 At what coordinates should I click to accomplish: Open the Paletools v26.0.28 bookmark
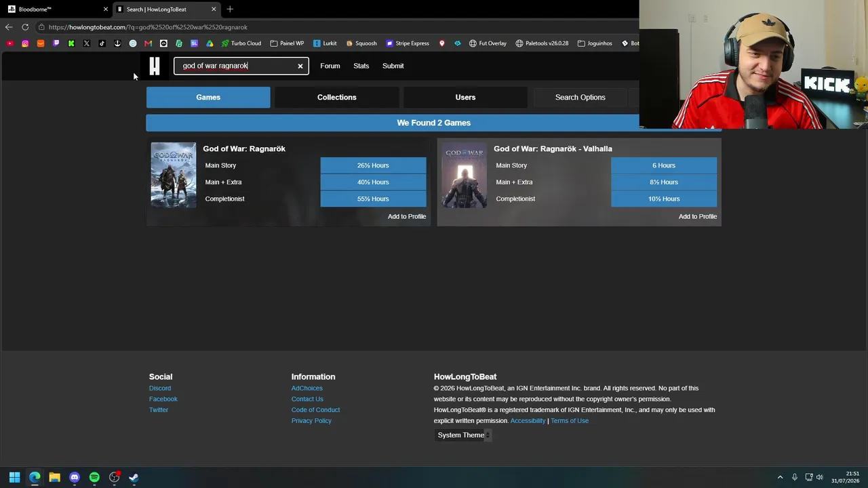[542, 43]
